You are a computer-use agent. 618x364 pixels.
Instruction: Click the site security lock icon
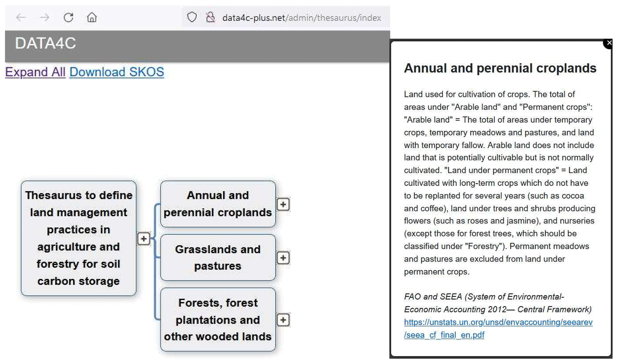coord(210,17)
